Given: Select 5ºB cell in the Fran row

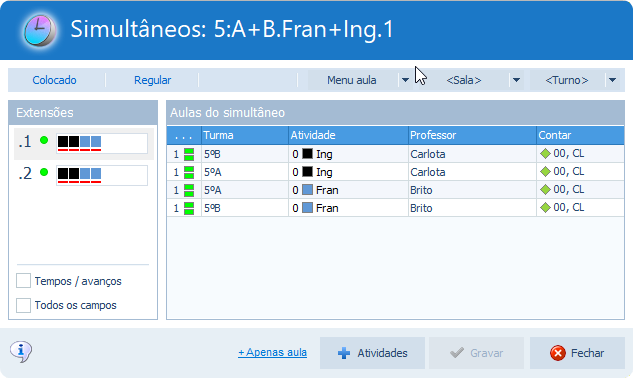Looking at the screenshot, I should point(245,208).
